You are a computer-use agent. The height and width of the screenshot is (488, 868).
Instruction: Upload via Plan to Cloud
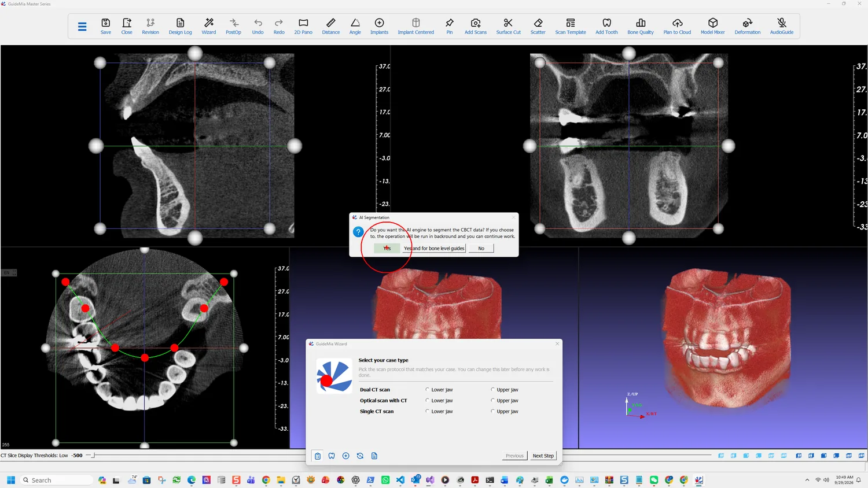(x=677, y=27)
